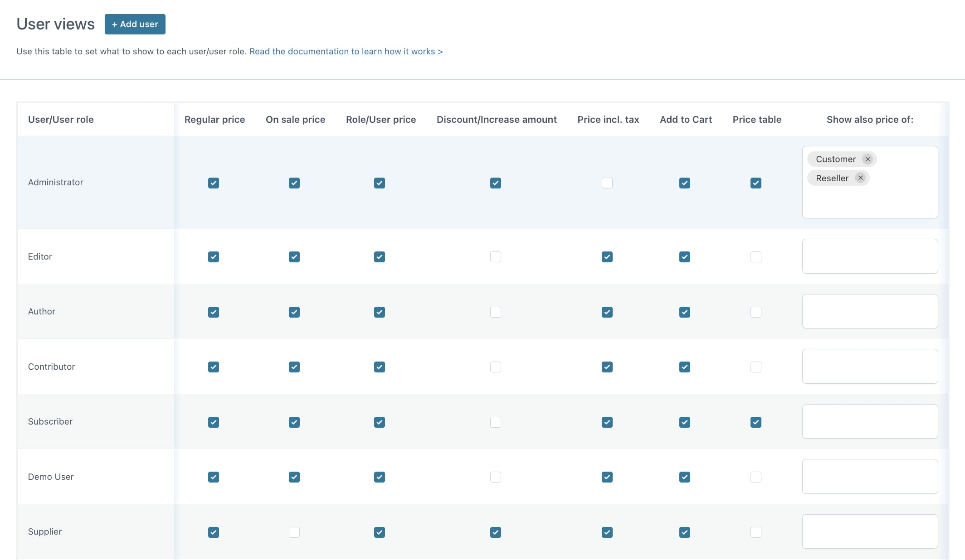965x560 pixels.
Task: Uncheck On sale price for Author
Action: 294,312
